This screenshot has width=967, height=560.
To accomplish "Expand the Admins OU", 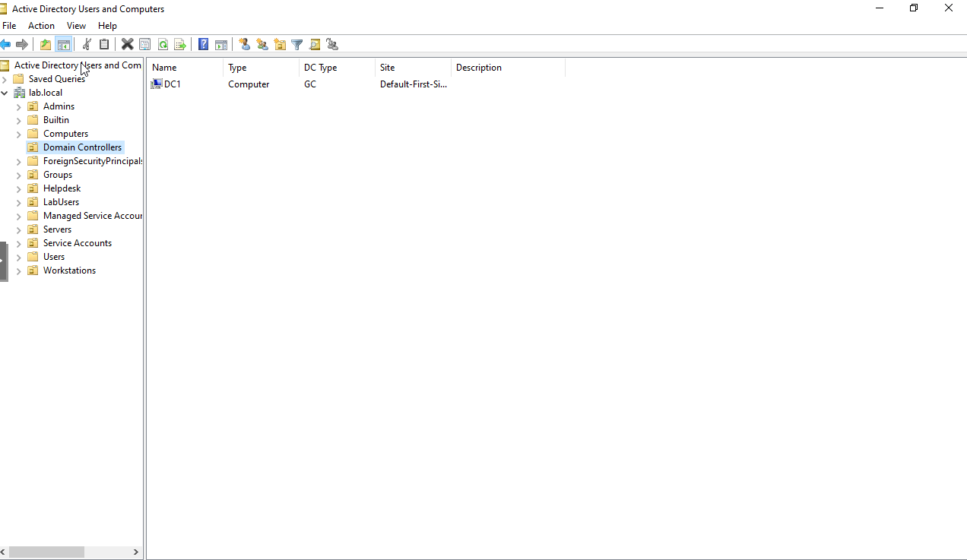I will coord(19,106).
